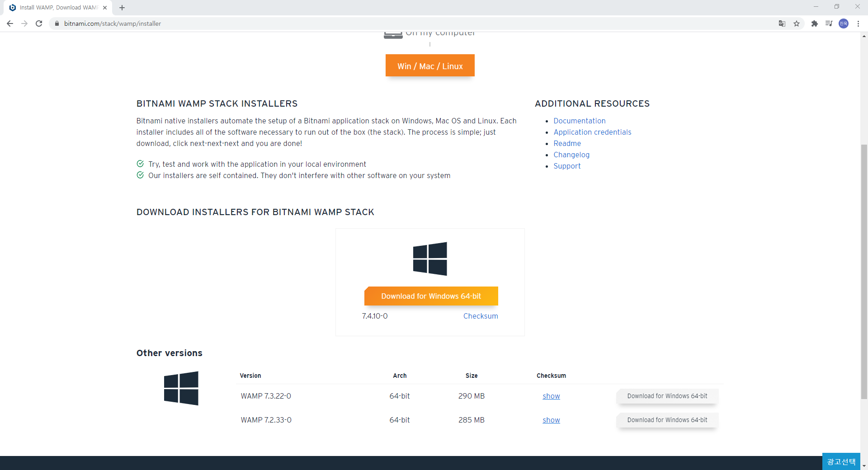The width and height of the screenshot is (868, 470).
Task: Open the Checksum link for 7.4.10-0
Action: coord(481,316)
